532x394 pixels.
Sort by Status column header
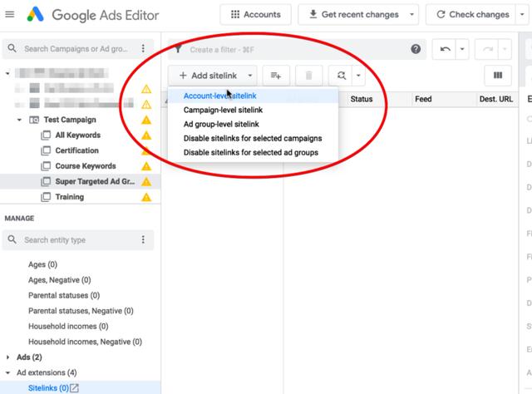(361, 99)
